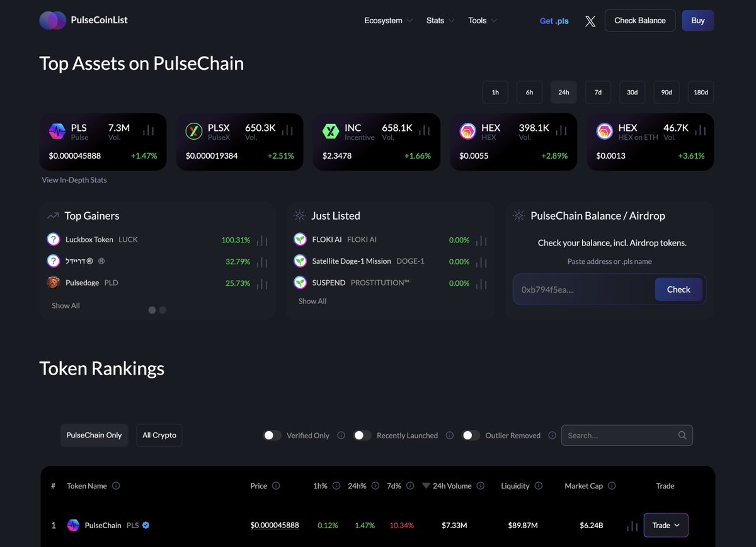Click the FLOKI AI chart icon
Image resolution: width=756 pixels, height=547 pixels.
click(x=481, y=240)
